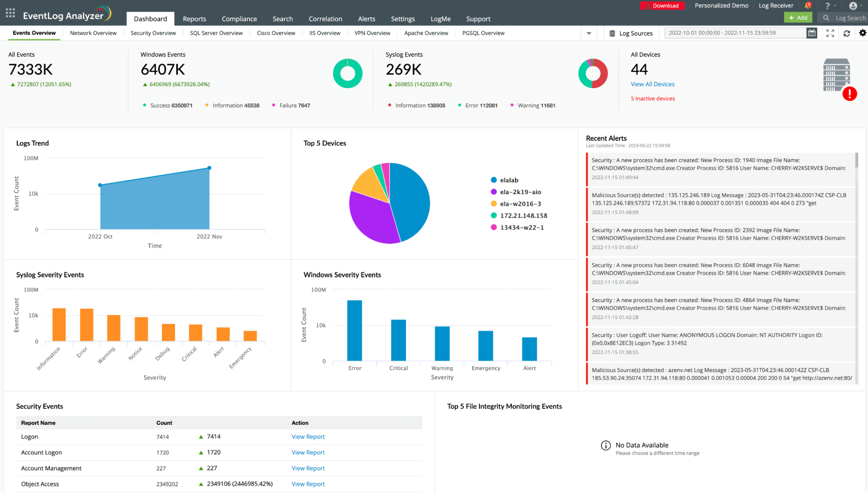The width and height of the screenshot is (868, 493).
Task: Open the Alerts tab
Action: [366, 19]
